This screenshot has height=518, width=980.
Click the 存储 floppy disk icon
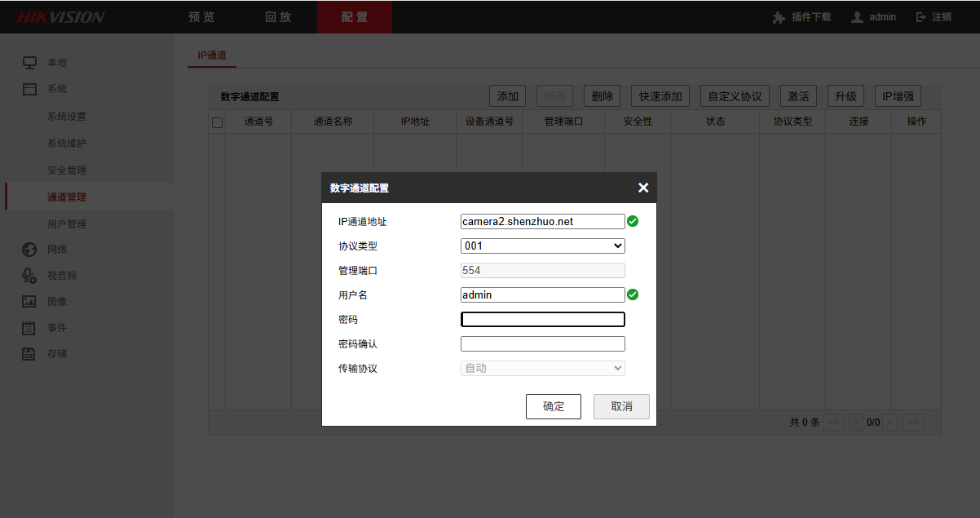pos(29,354)
